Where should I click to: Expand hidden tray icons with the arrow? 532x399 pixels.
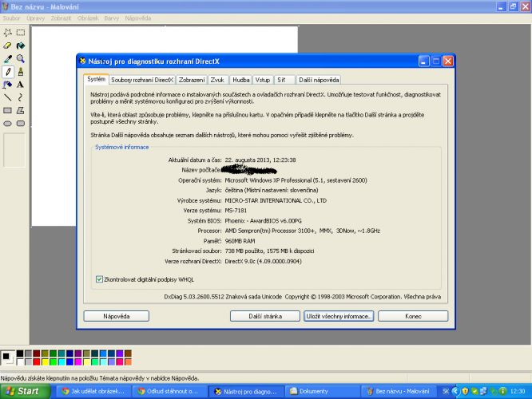coord(455,391)
